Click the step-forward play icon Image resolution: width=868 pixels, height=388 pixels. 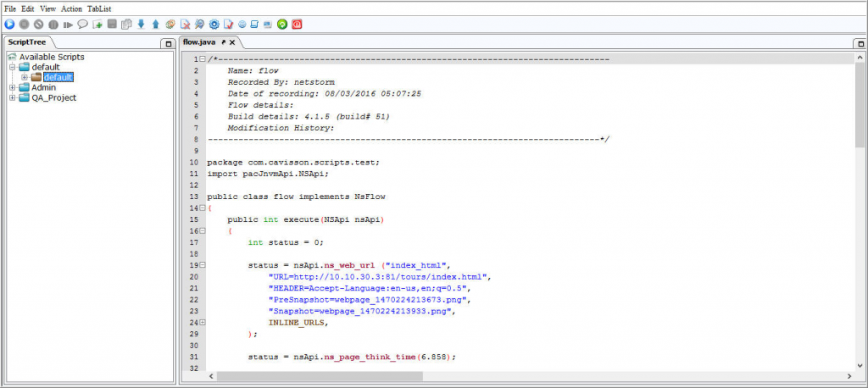(x=68, y=25)
